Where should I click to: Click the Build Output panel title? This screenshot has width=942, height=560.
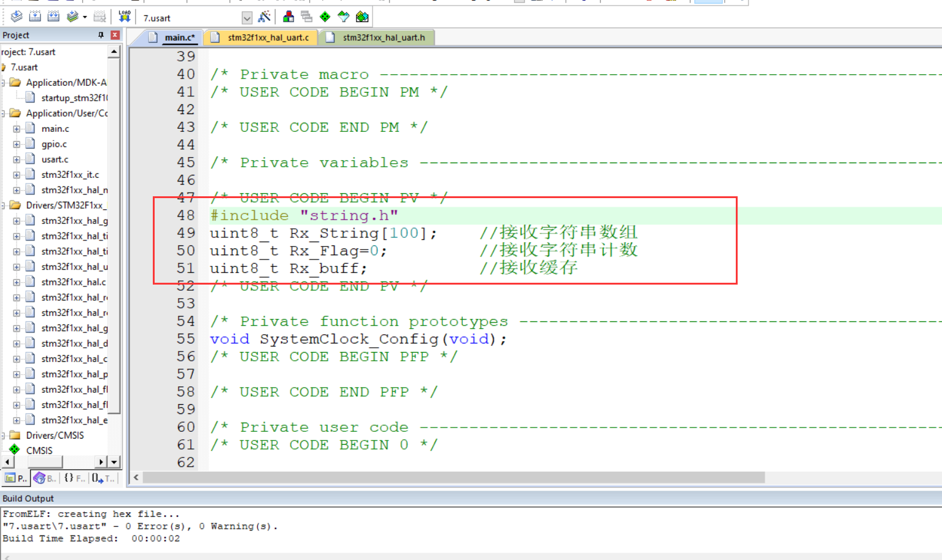(x=28, y=499)
